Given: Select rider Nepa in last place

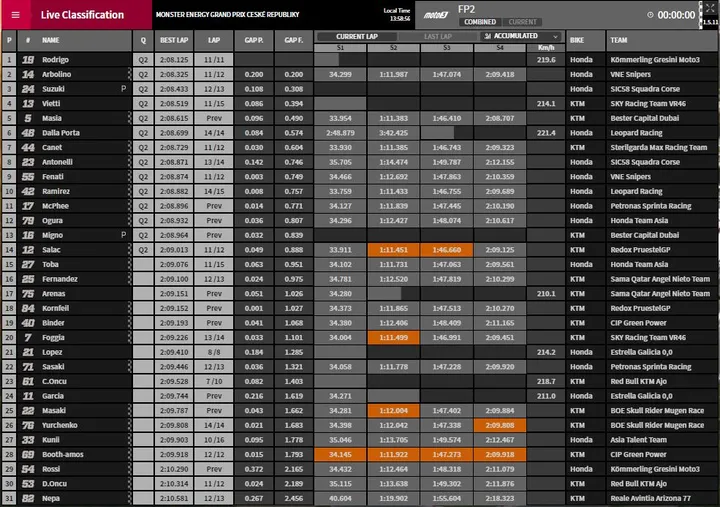Looking at the screenshot, I should [x=51, y=498].
